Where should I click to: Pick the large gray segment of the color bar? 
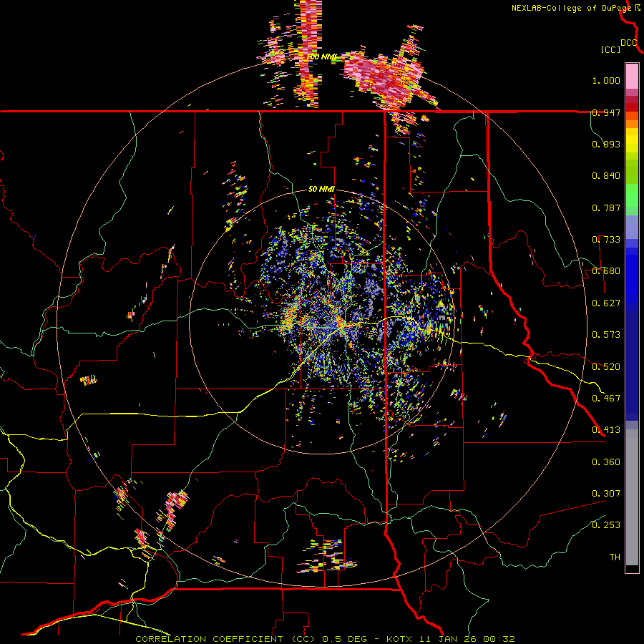[632, 497]
